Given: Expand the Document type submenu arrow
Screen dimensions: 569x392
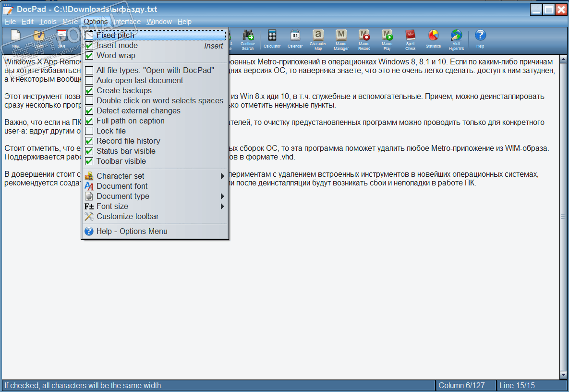Looking at the screenshot, I should point(222,196).
